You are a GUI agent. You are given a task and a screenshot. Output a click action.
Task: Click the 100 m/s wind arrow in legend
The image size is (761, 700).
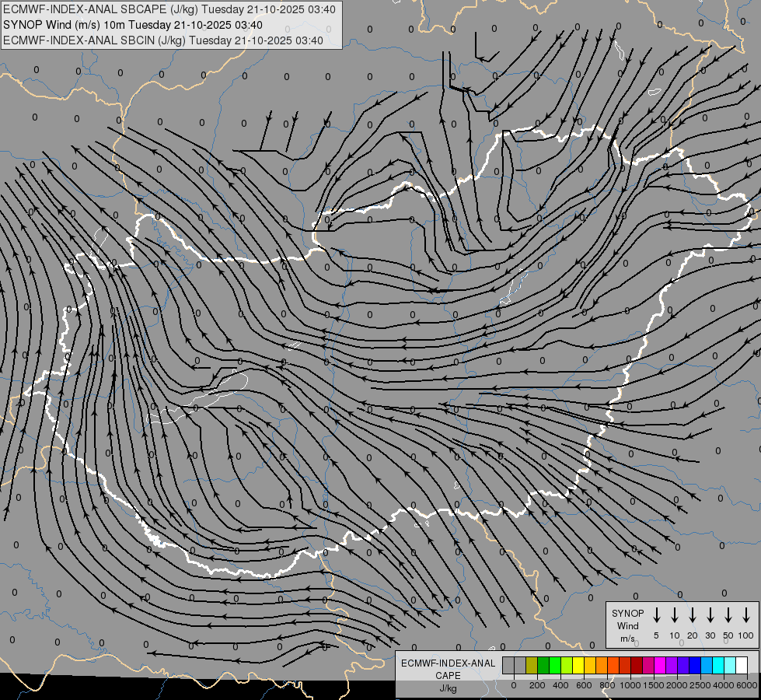[746, 615]
